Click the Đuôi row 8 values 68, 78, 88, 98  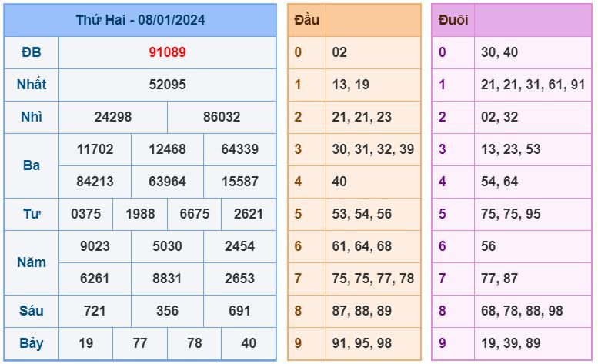[x=522, y=311]
